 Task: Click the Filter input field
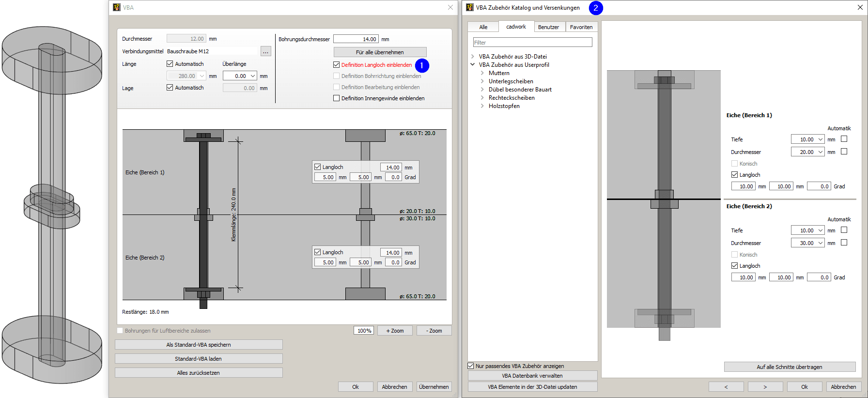click(532, 43)
